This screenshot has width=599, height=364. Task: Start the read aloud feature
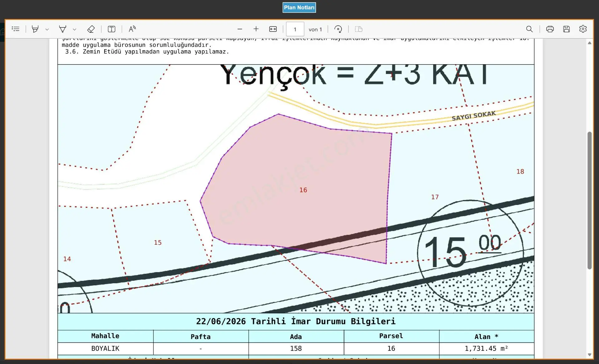click(132, 29)
